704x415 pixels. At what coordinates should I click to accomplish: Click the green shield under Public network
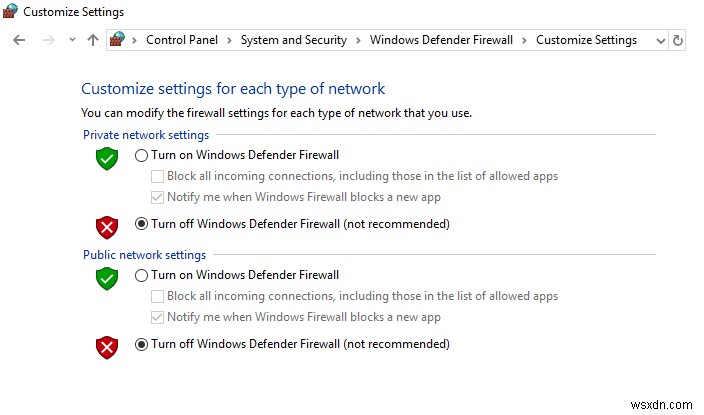(x=107, y=278)
